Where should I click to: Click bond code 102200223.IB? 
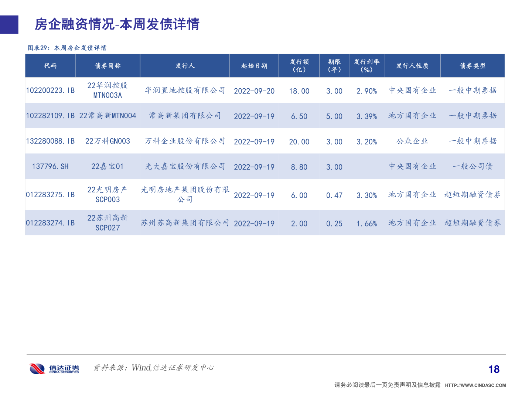point(50,90)
